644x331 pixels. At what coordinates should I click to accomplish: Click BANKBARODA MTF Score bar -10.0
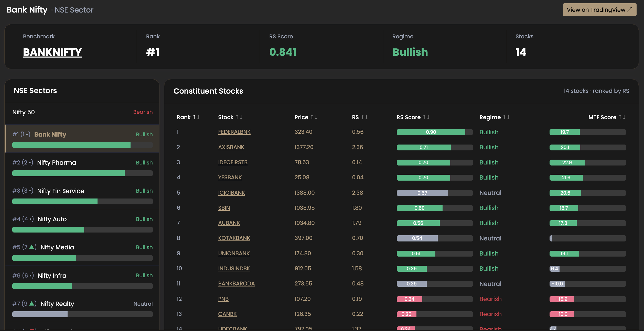(x=588, y=284)
